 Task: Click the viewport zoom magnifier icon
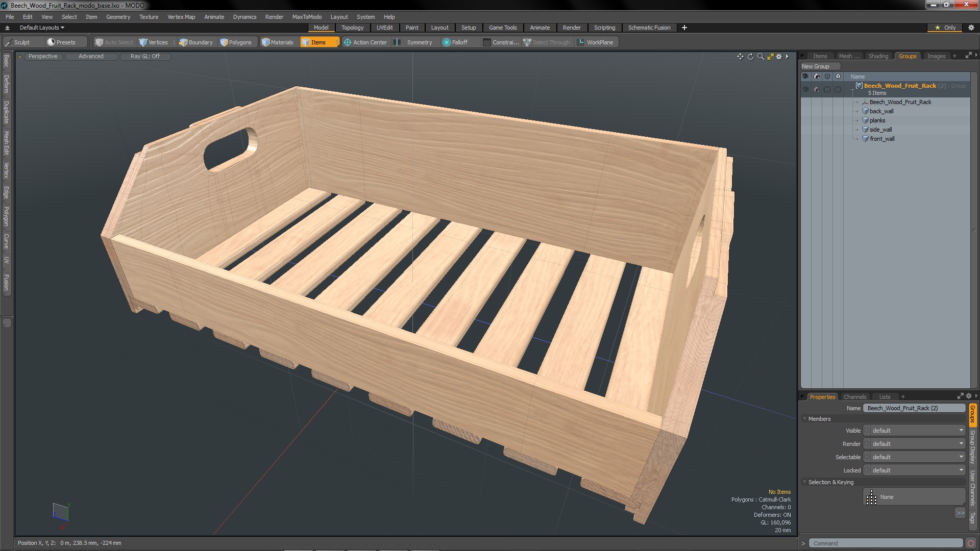pyautogui.click(x=761, y=57)
